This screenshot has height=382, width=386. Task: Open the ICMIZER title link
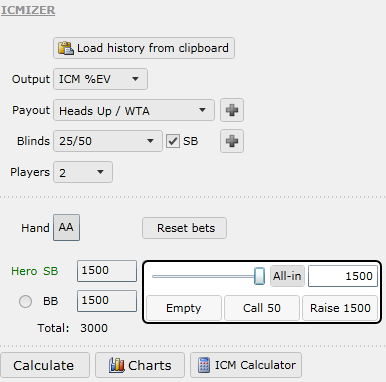(28, 10)
